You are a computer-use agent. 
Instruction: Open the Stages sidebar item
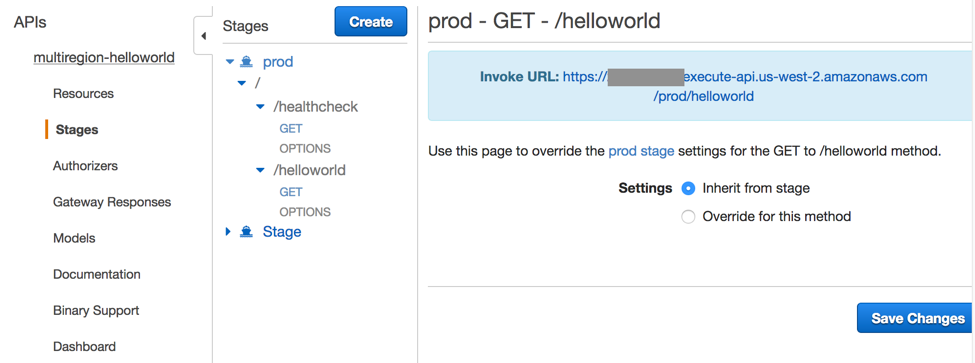click(77, 130)
